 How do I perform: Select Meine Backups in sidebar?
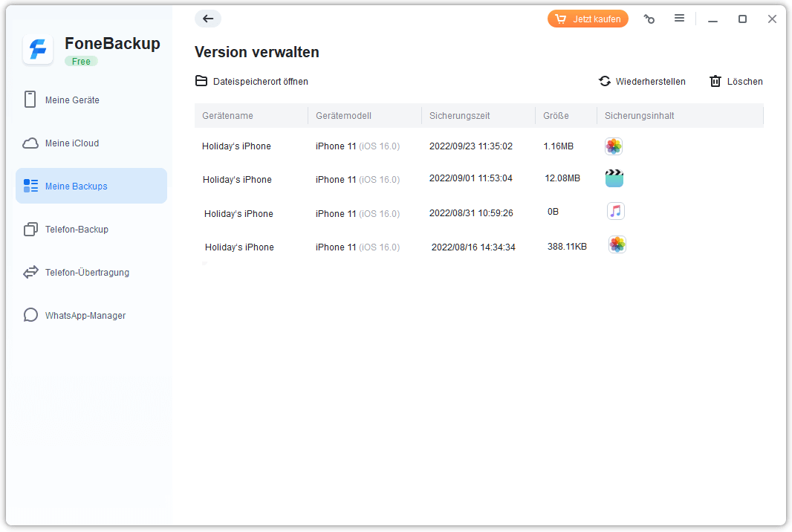click(x=91, y=186)
